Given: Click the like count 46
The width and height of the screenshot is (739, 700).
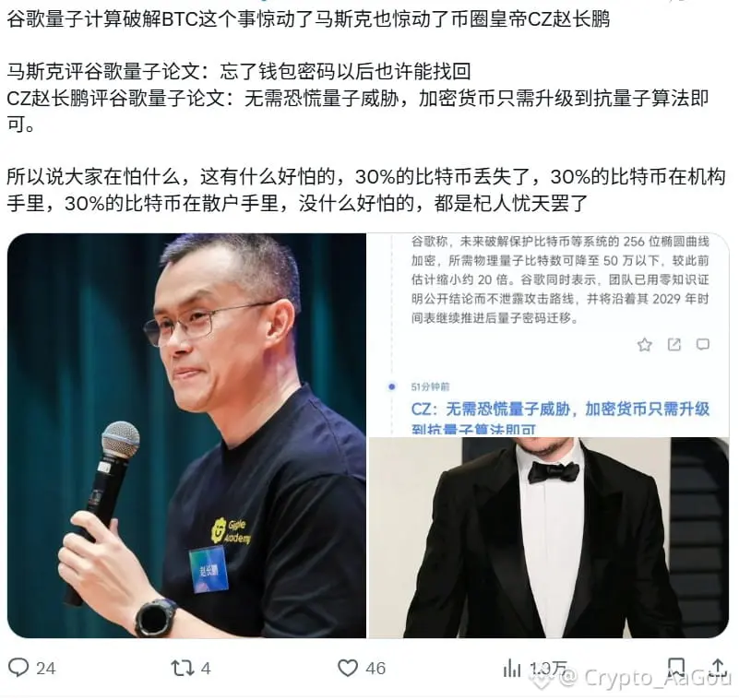Looking at the screenshot, I should (x=375, y=668).
